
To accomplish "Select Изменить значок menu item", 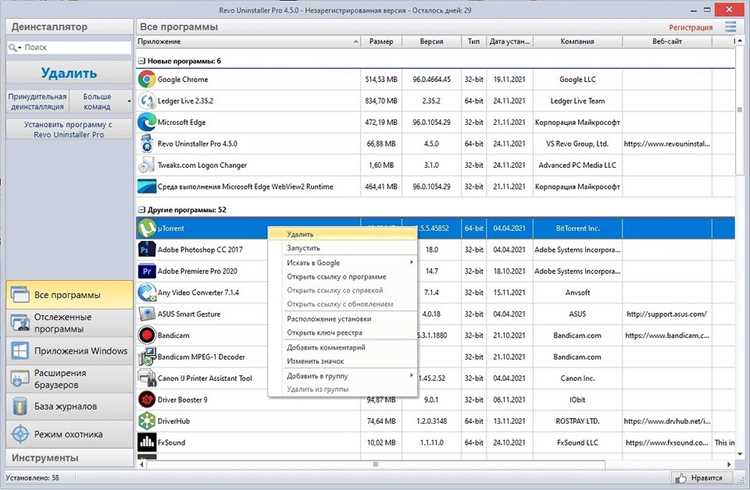I will click(x=342, y=361).
